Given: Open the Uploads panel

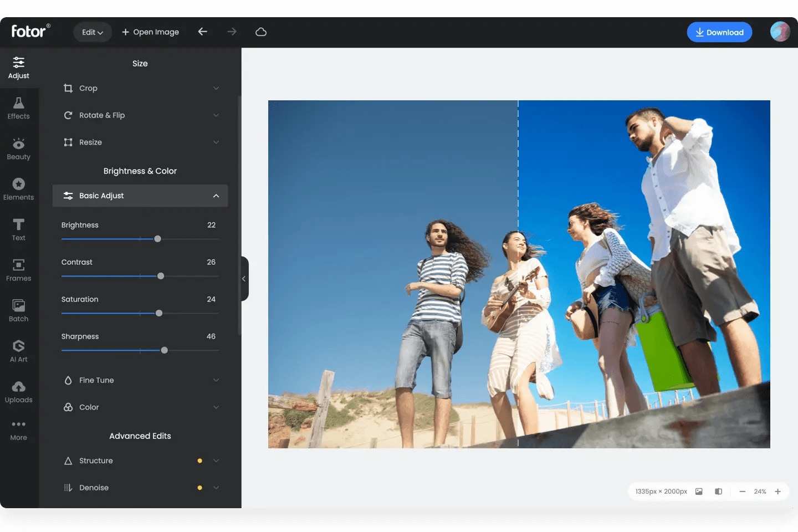Looking at the screenshot, I should pos(18,390).
